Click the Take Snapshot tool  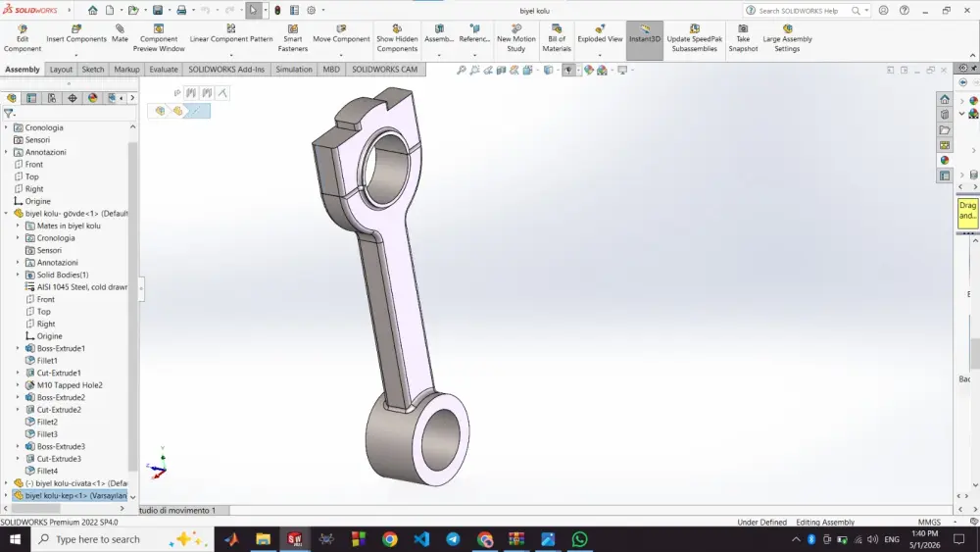(743, 38)
